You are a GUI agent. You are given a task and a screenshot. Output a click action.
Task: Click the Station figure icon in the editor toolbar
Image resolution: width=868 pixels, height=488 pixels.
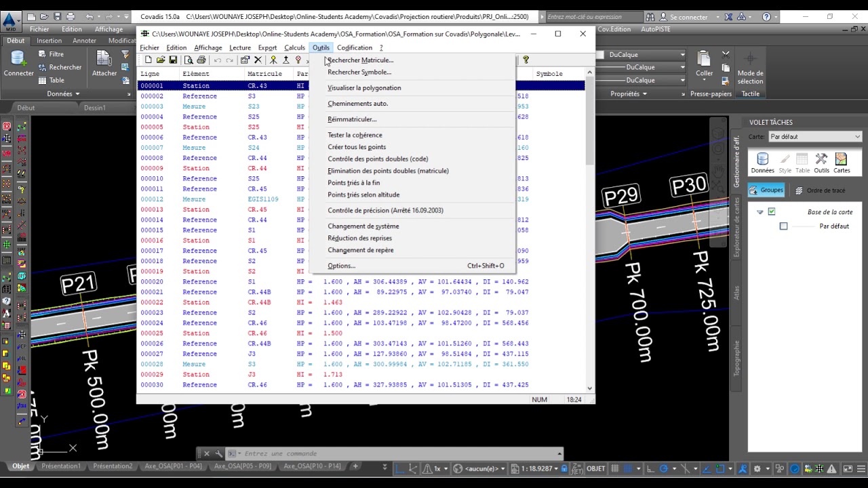click(273, 60)
